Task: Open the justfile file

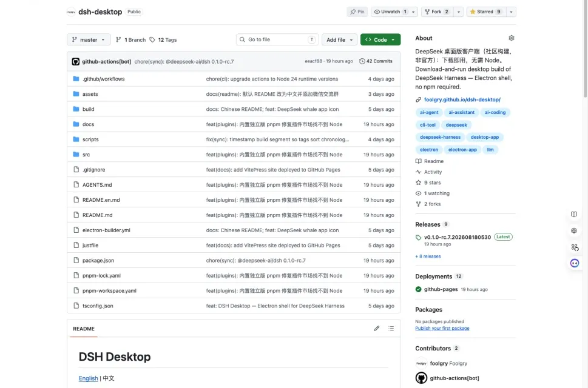Action: (90, 246)
